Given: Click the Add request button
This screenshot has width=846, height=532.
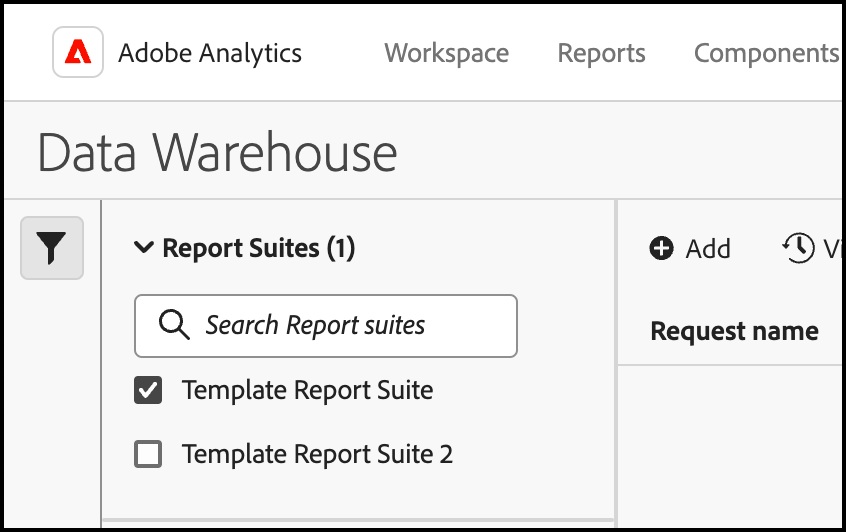Looking at the screenshot, I should point(690,249).
